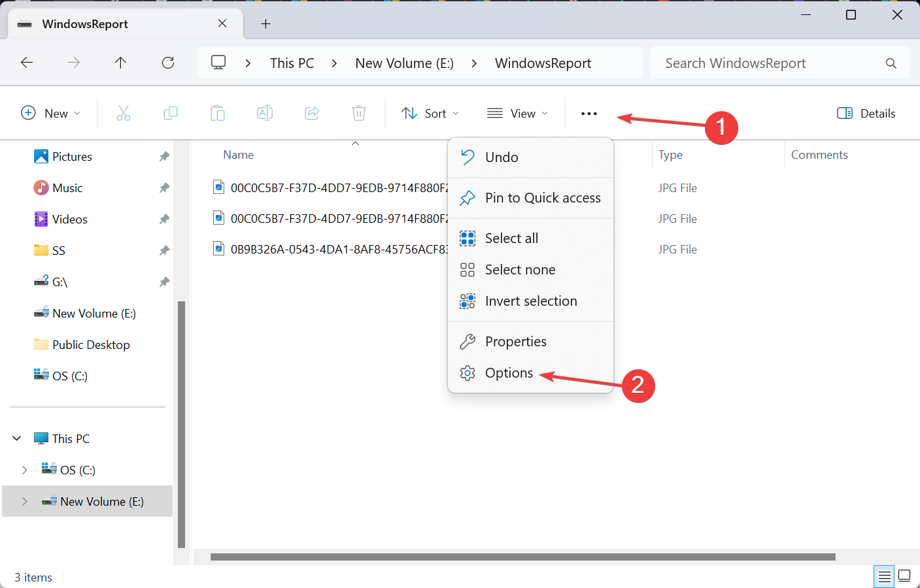Click the navigation pane vertical scrollbar
Image resolution: width=920 pixels, height=588 pixels.
tap(181, 425)
